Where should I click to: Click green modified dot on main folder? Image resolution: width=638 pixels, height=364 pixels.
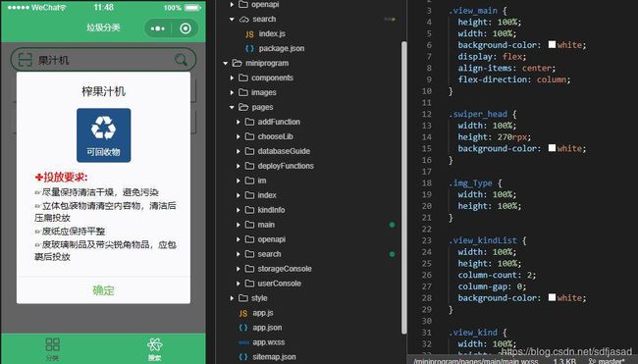(x=392, y=225)
